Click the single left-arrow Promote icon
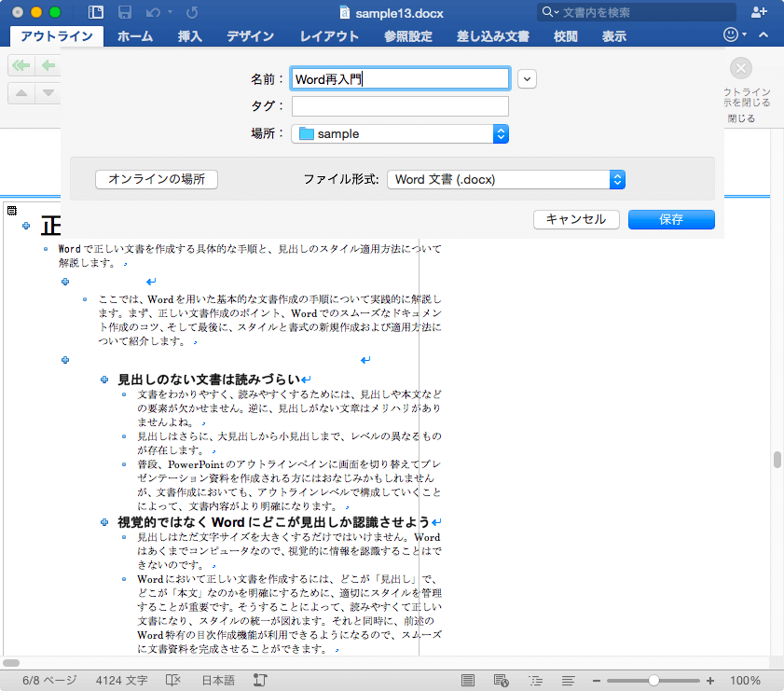 tap(48, 65)
